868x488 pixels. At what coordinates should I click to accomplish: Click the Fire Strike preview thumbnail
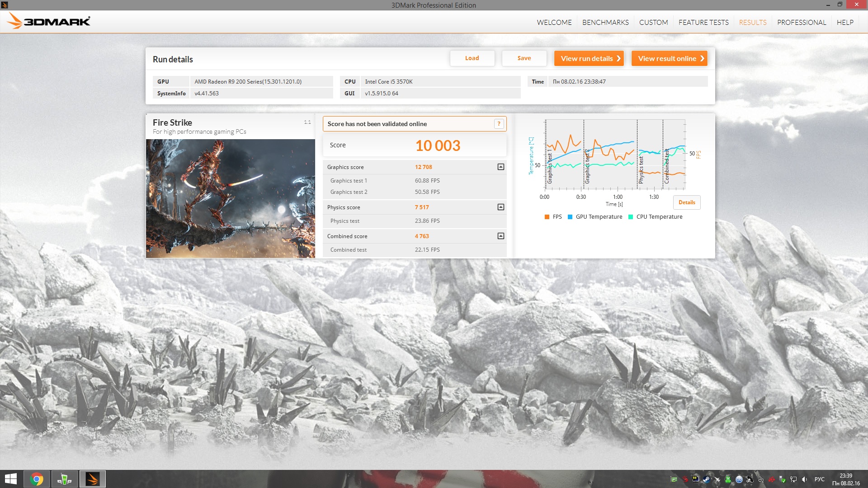tap(230, 198)
